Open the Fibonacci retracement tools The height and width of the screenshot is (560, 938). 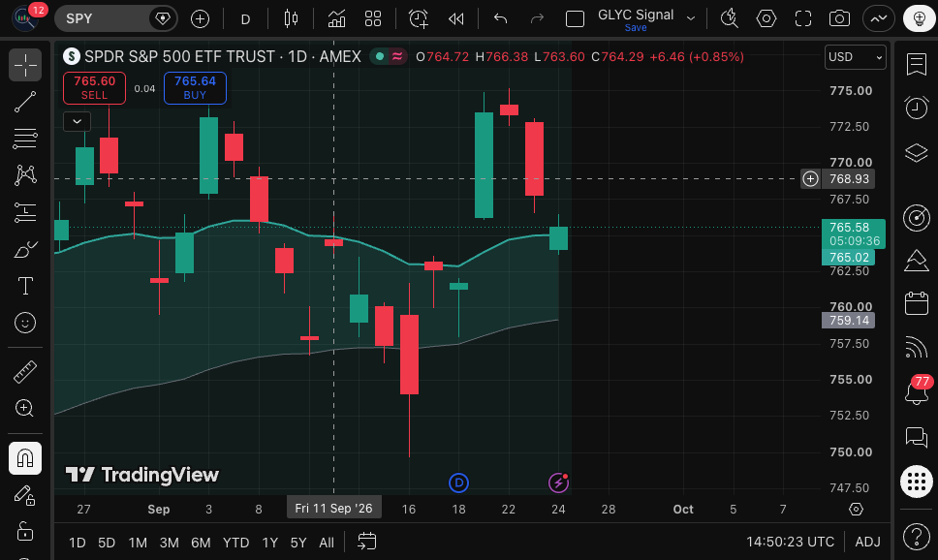click(x=25, y=139)
